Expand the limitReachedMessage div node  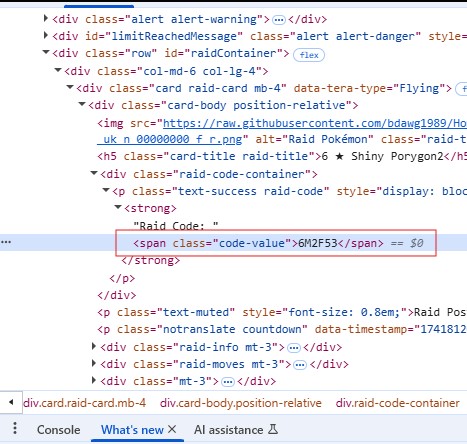coord(46,35)
